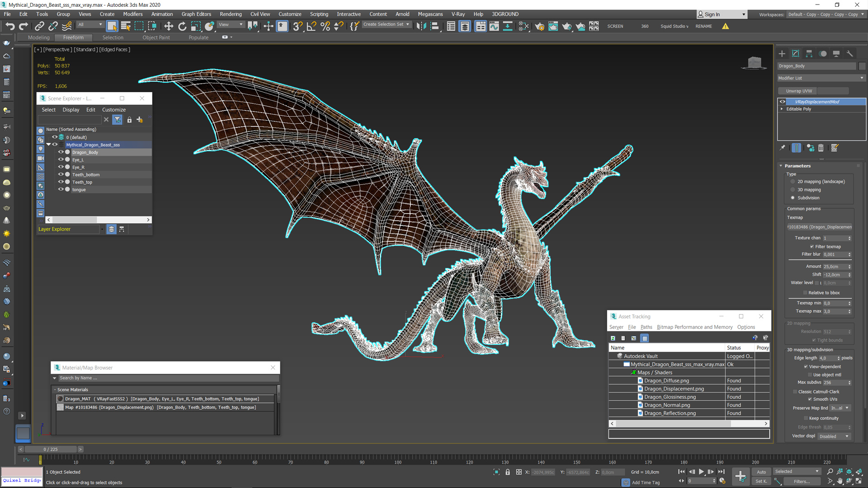Image resolution: width=868 pixels, height=488 pixels.
Task: Click the Play Animation button
Action: point(701,472)
